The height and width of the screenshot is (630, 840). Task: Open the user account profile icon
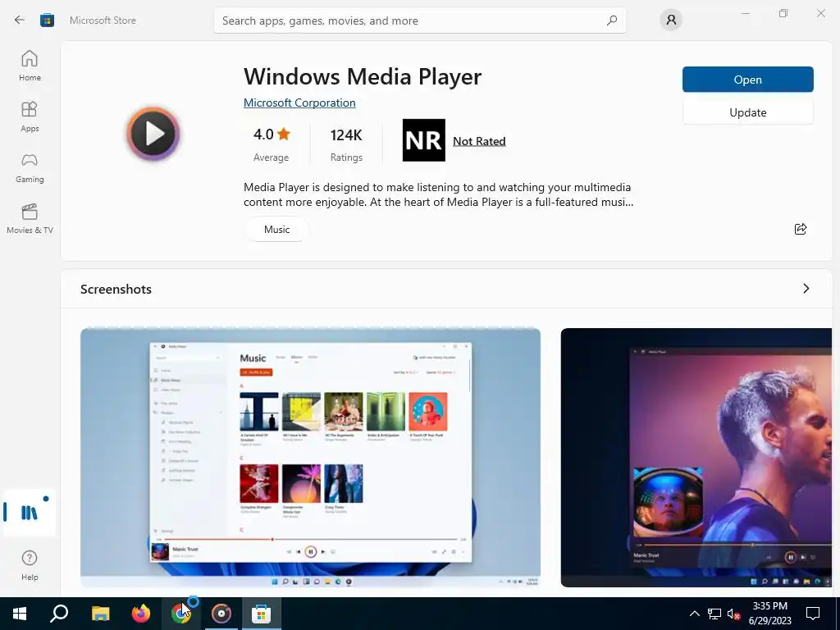[x=671, y=21]
